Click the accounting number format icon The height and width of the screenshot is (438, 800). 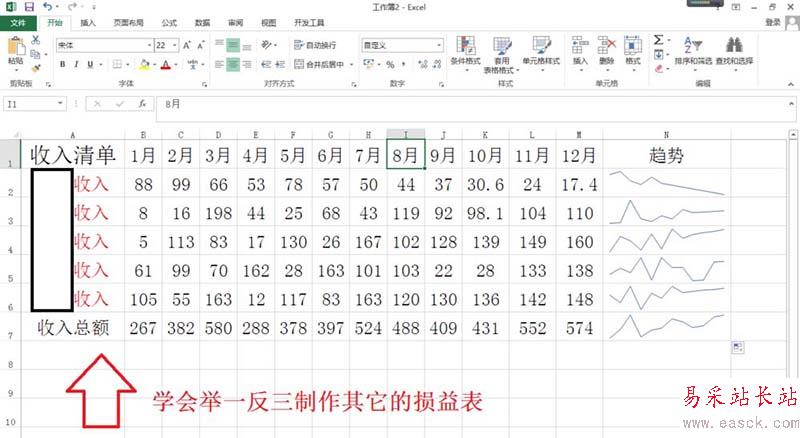(x=369, y=64)
